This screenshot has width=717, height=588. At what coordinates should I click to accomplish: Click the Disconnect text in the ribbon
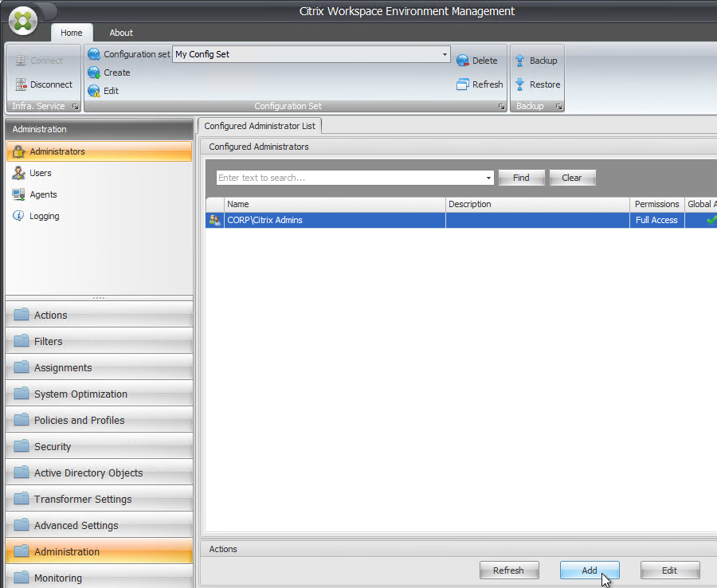(x=51, y=84)
